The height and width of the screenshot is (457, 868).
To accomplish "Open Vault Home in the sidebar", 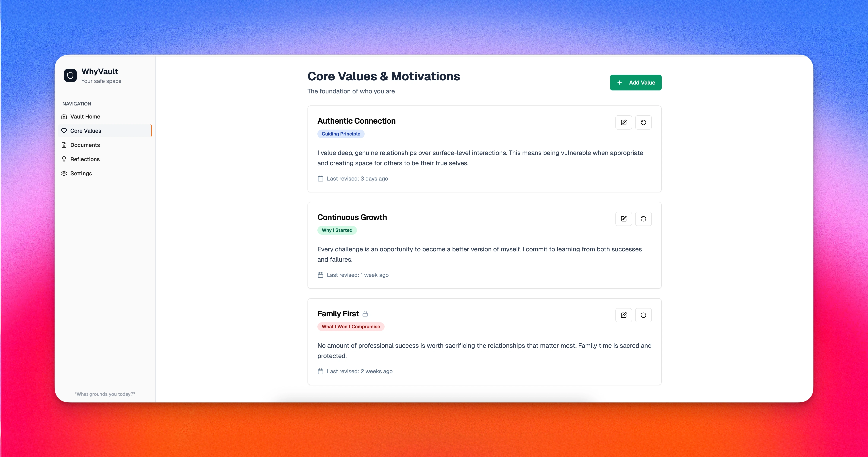I will (x=105, y=117).
